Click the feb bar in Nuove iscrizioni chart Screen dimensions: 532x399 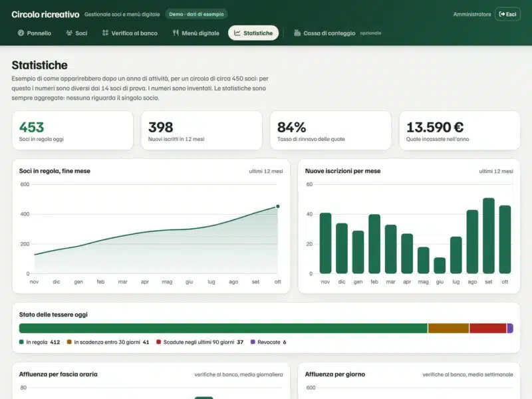tap(374, 244)
